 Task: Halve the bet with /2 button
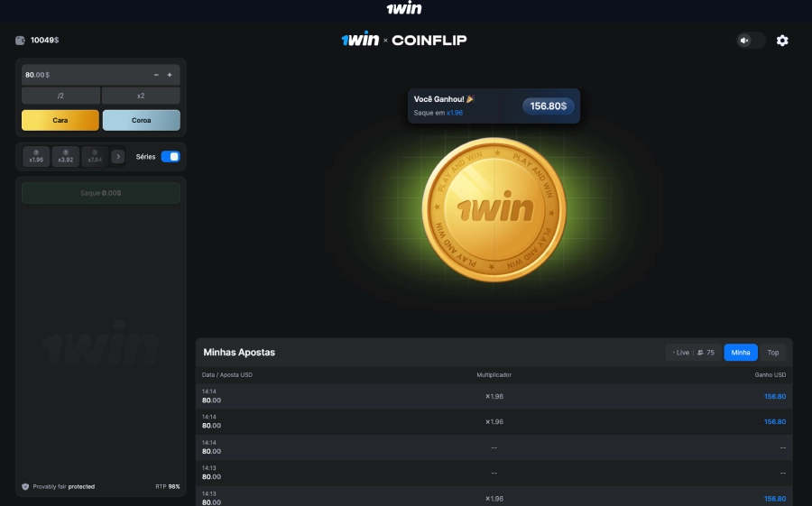tap(60, 96)
